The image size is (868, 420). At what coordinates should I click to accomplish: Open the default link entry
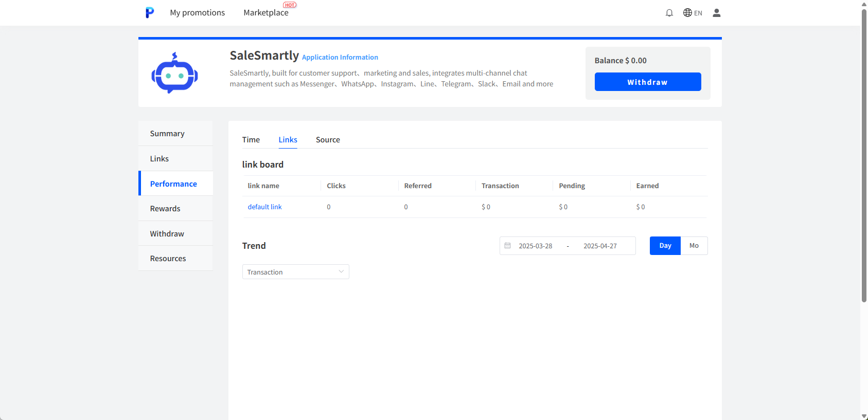pos(264,207)
